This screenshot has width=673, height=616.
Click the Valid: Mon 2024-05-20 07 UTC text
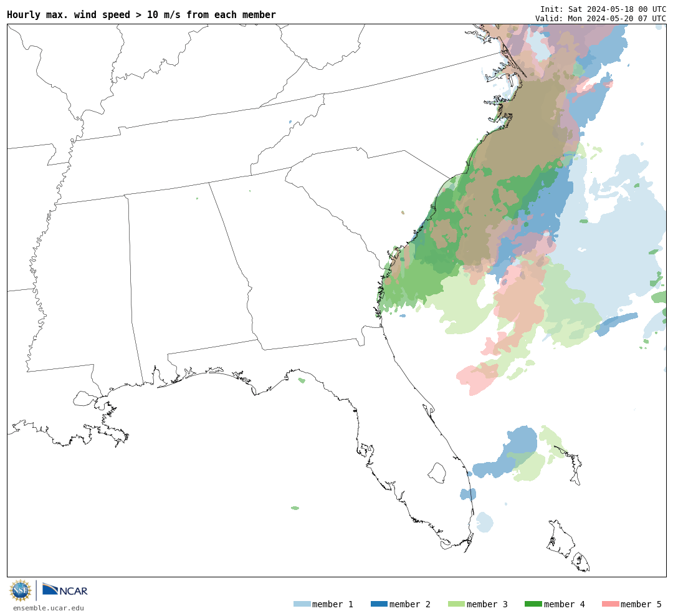tap(601, 19)
